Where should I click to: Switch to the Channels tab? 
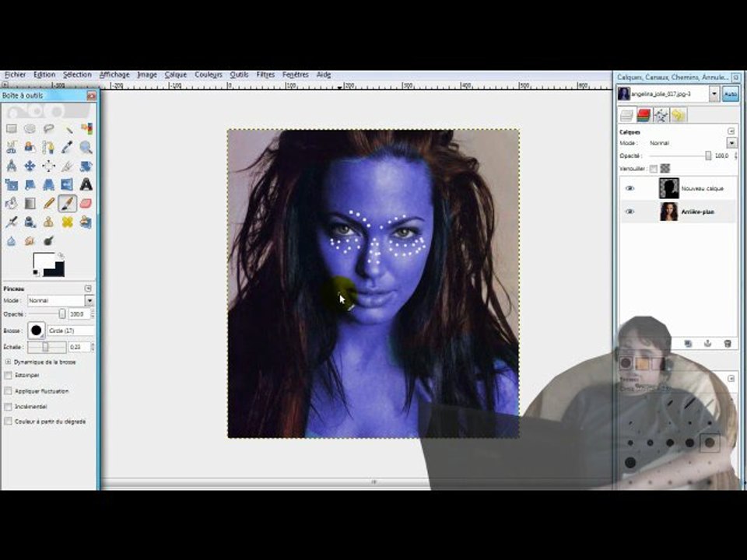point(644,115)
